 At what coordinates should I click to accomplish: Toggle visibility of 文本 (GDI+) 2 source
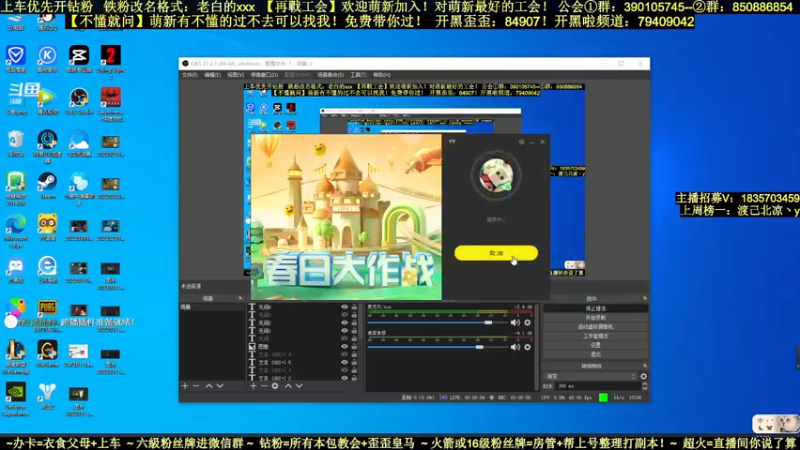point(344,378)
